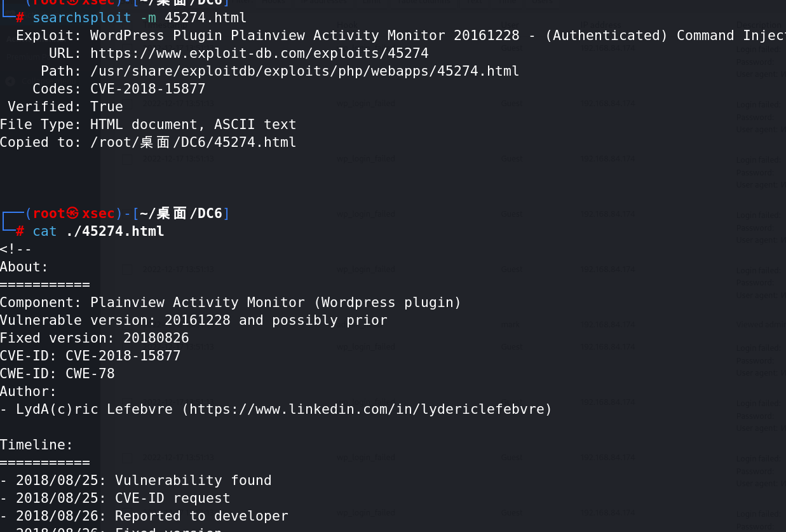Click CVE-2018-15877 on the Codes line
This screenshot has width=786, height=532.
click(x=148, y=89)
